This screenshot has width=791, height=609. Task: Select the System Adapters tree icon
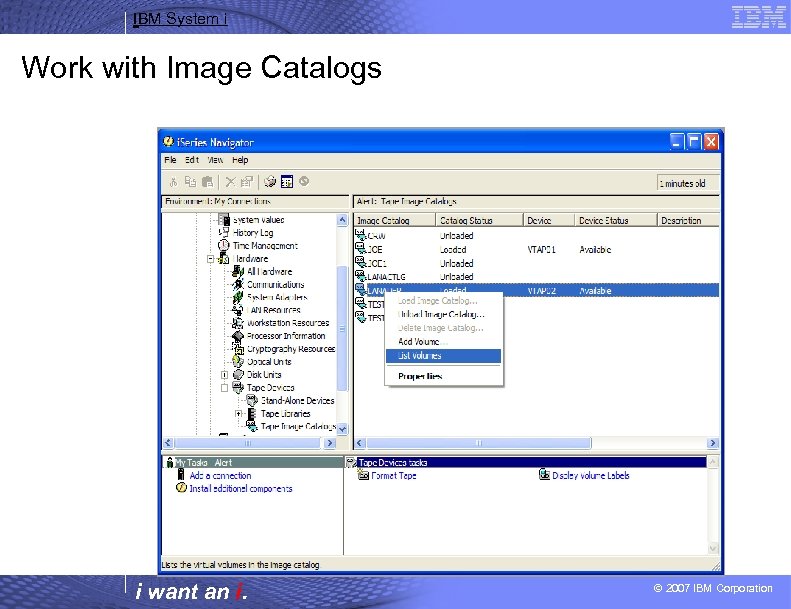coord(238,297)
